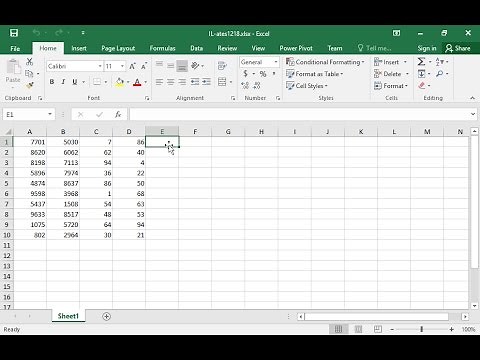The height and width of the screenshot is (360, 480).
Task: Apply Accounting dollar number format
Action: tap(246, 74)
